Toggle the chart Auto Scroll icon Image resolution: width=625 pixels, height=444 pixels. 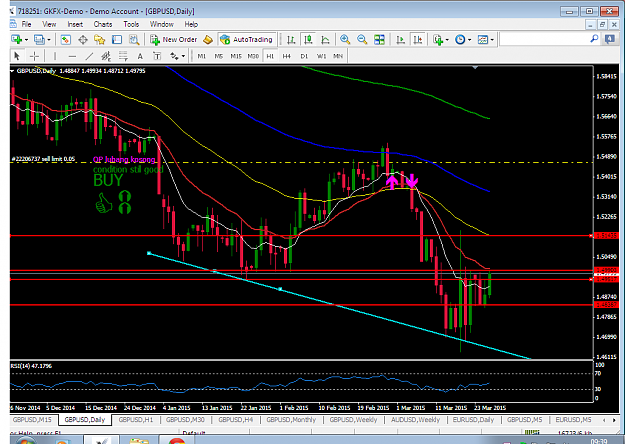pos(400,39)
